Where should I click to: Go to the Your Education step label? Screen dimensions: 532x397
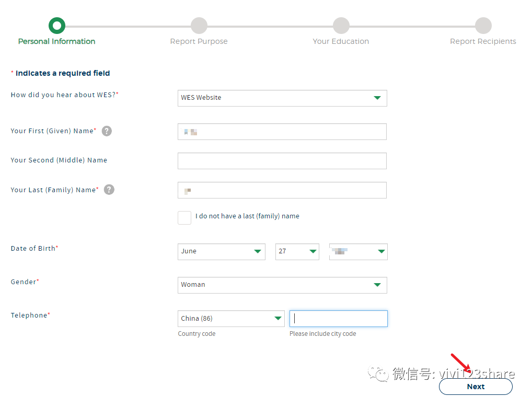tap(341, 42)
